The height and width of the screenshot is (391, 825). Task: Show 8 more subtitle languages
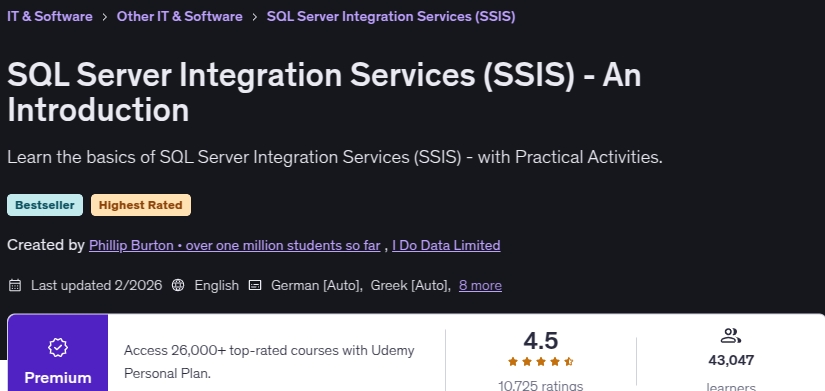pos(480,285)
